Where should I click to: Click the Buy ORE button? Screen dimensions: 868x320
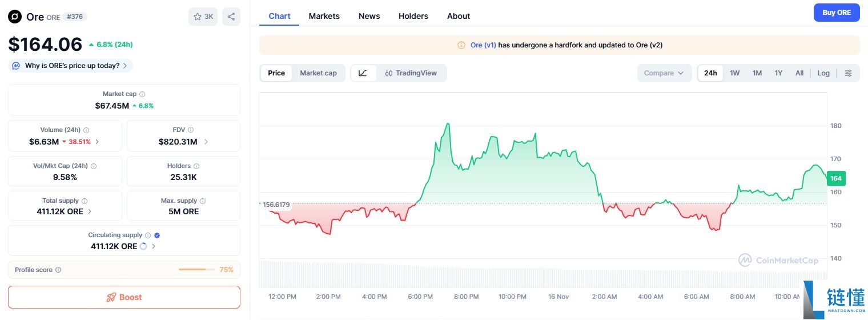point(836,13)
